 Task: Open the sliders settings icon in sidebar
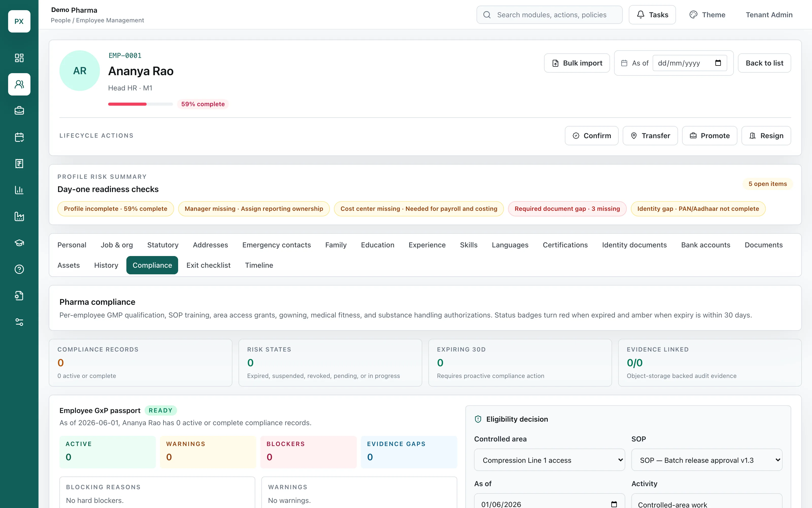click(19, 322)
